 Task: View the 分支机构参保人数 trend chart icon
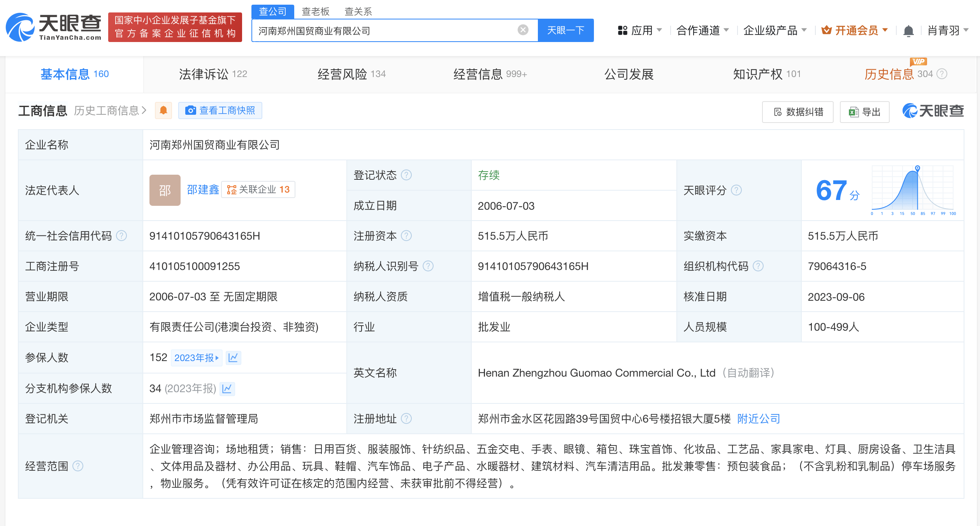(227, 388)
